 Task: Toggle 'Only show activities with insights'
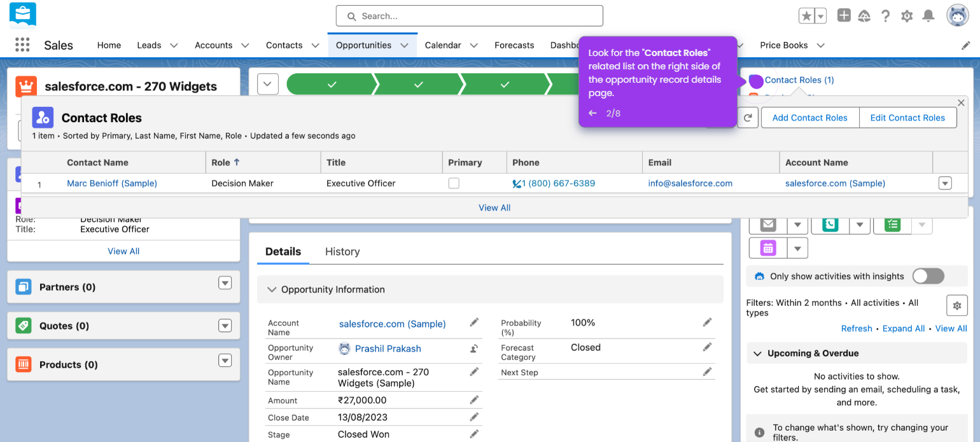pyautogui.click(x=928, y=276)
